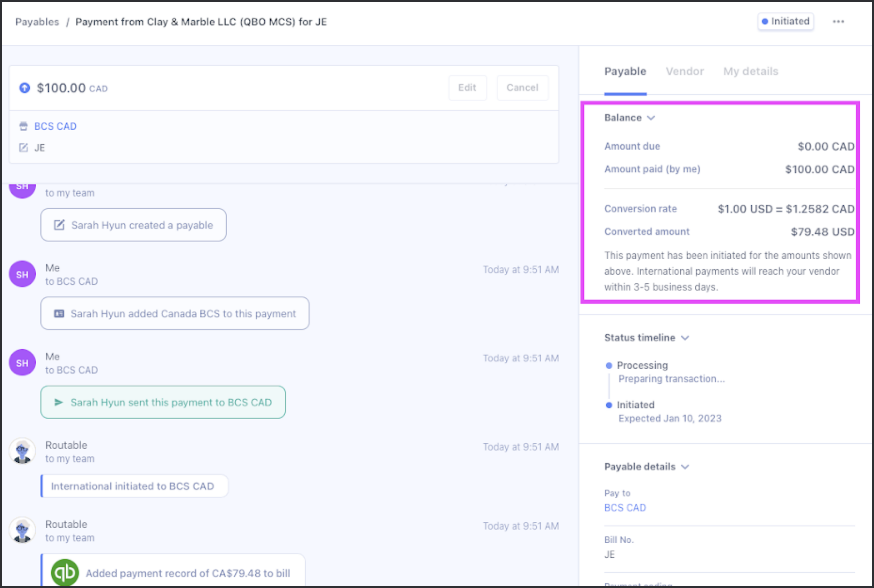Open the three-dot more options menu
874x588 pixels.
(x=838, y=22)
